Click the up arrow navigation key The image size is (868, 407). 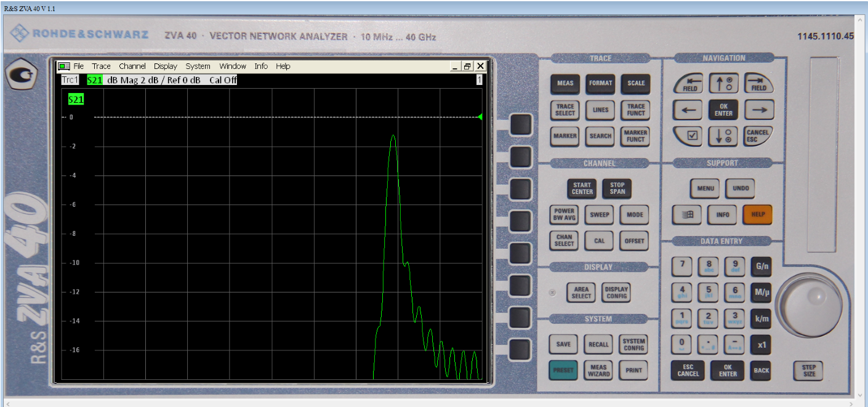click(723, 84)
